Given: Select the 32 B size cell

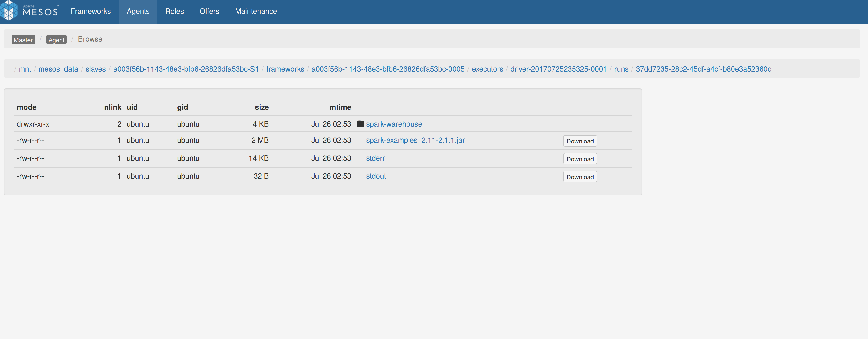Looking at the screenshot, I should click(261, 176).
